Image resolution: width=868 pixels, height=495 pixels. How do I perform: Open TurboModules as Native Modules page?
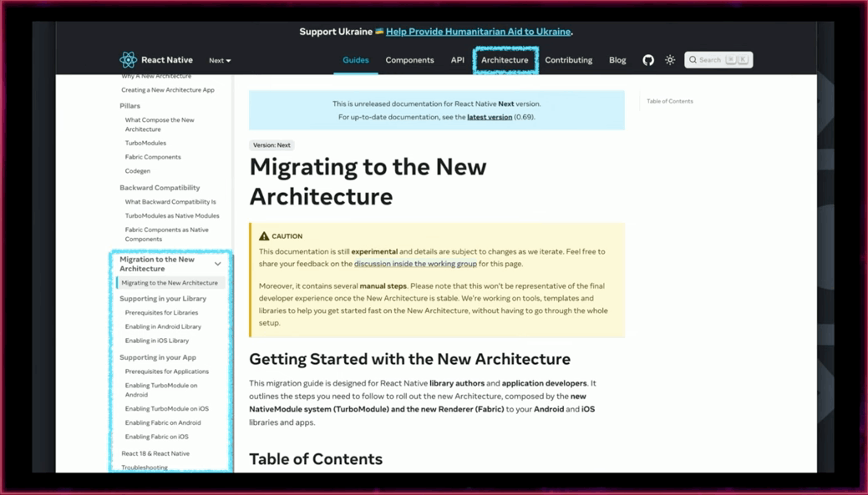(x=172, y=215)
